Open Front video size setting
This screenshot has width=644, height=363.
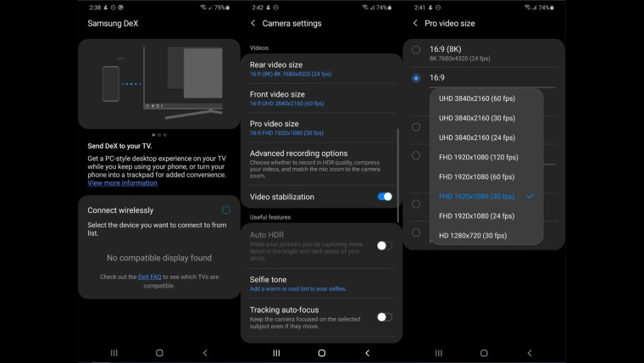click(321, 98)
